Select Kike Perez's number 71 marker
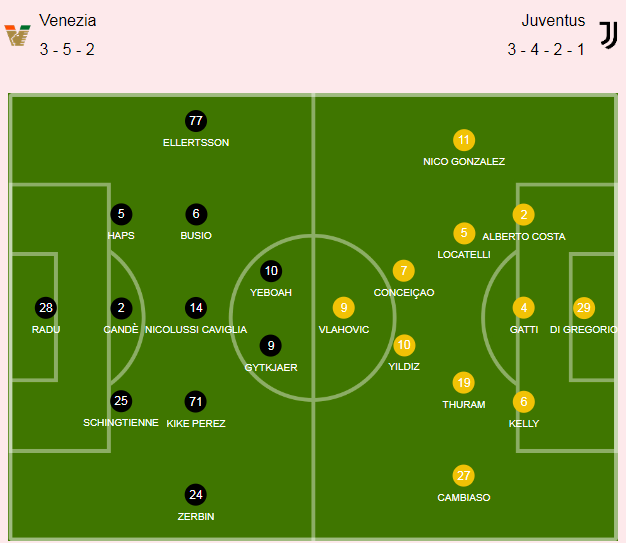 coord(196,401)
